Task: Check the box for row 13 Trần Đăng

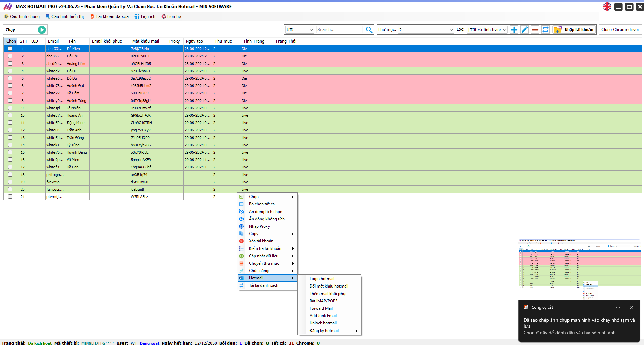Action: click(x=10, y=138)
